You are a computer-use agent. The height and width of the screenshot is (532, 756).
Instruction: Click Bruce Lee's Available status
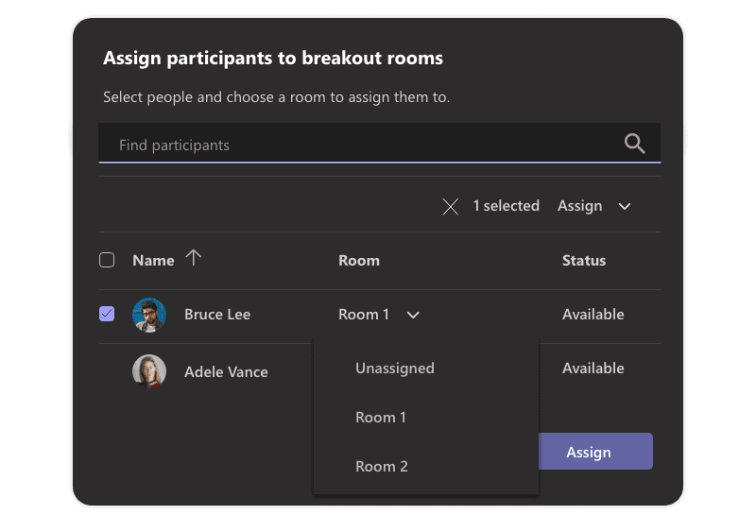point(593,315)
